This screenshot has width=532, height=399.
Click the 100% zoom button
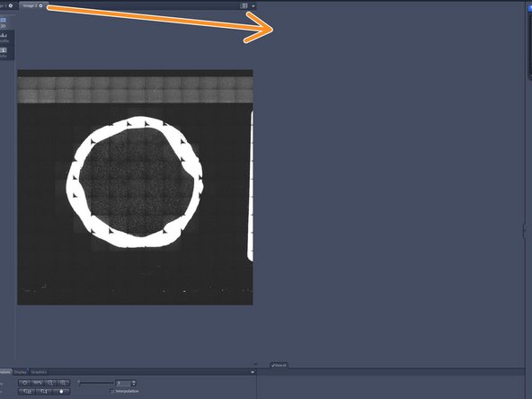[x=38, y=383]
